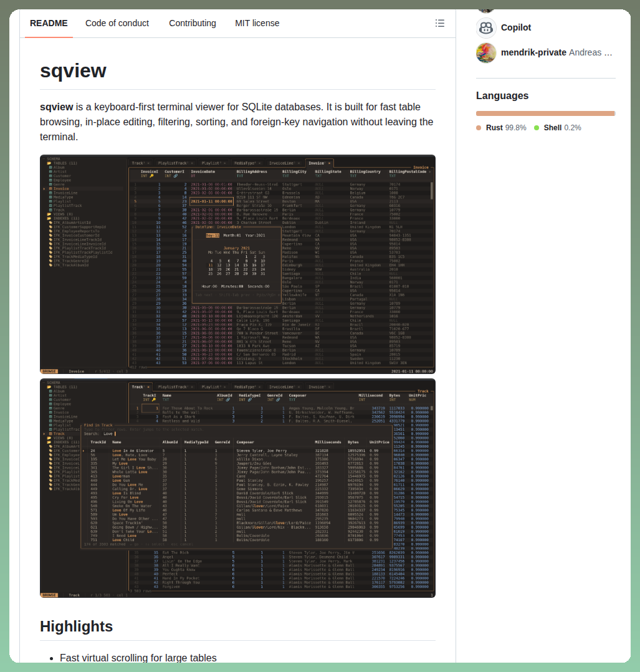Viewport: 640px width, 672px height.
Task: Click the Copilot avatar icon
Action: (486, 28)
